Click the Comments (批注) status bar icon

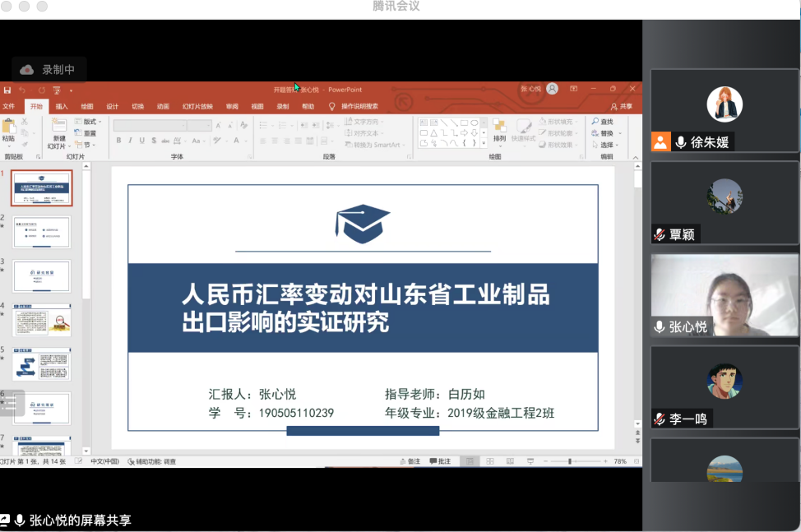(440, 461)
